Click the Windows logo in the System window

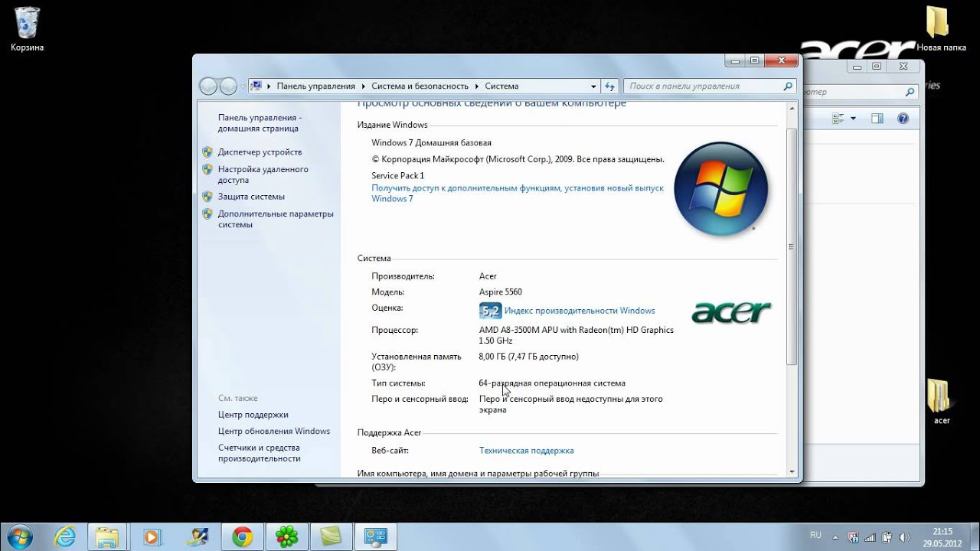tap(720, 189)
